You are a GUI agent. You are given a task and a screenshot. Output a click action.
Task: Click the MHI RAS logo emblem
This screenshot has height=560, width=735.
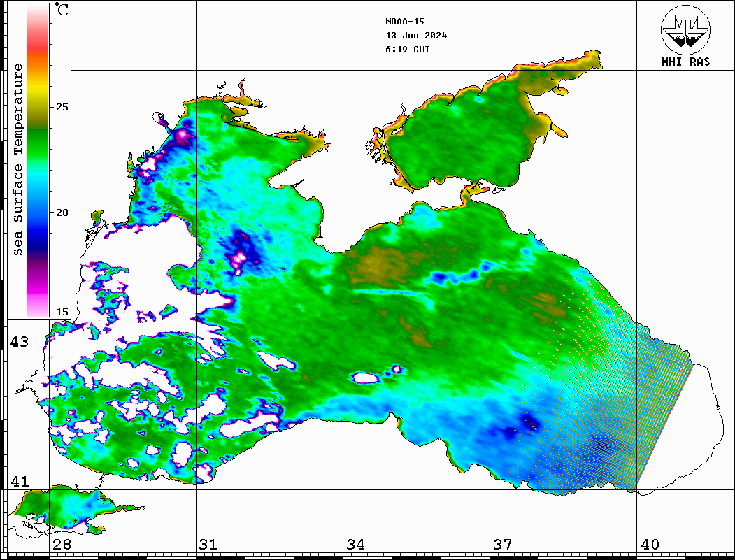click(x=685, y=30)
